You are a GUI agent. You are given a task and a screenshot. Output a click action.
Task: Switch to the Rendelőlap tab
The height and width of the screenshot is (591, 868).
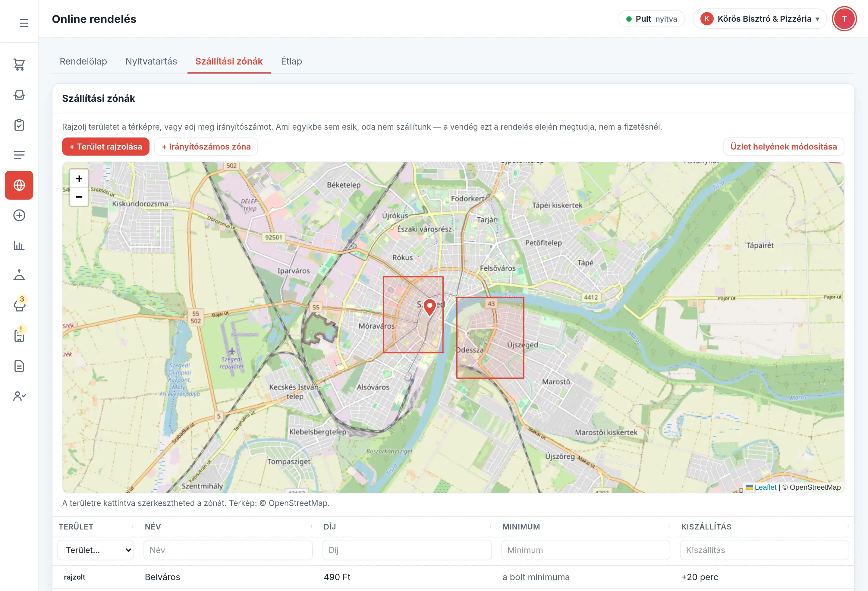pos(83,61)
